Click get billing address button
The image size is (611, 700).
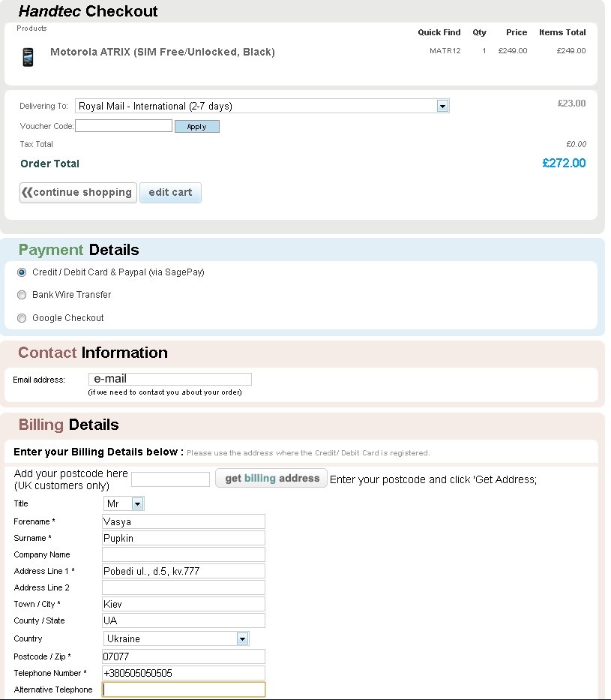tap(271, 478)
